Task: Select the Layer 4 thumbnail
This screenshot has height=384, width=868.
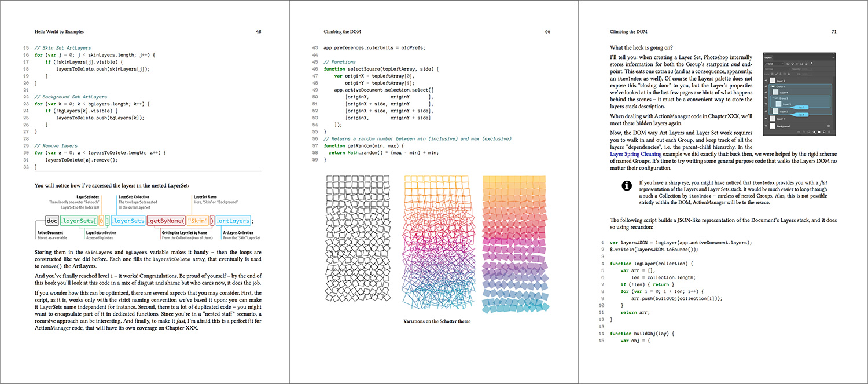Action: (775, 92)
